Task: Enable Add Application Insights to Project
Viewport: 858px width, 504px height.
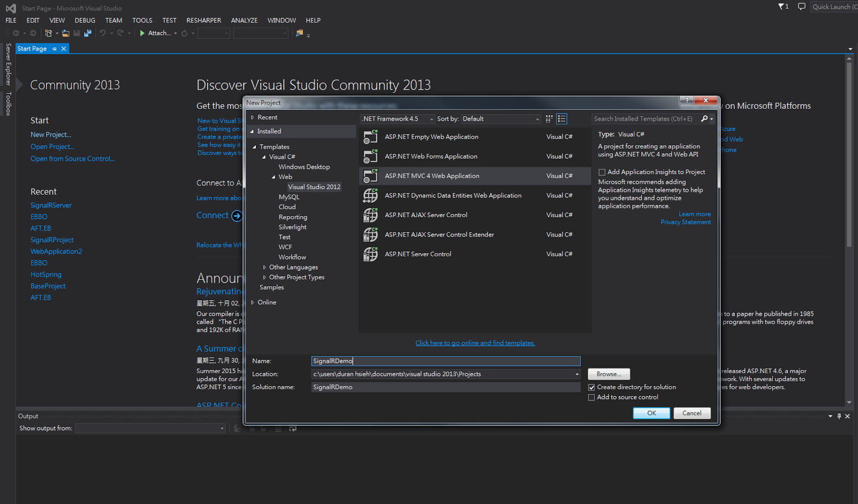Action: click(602, 172)
